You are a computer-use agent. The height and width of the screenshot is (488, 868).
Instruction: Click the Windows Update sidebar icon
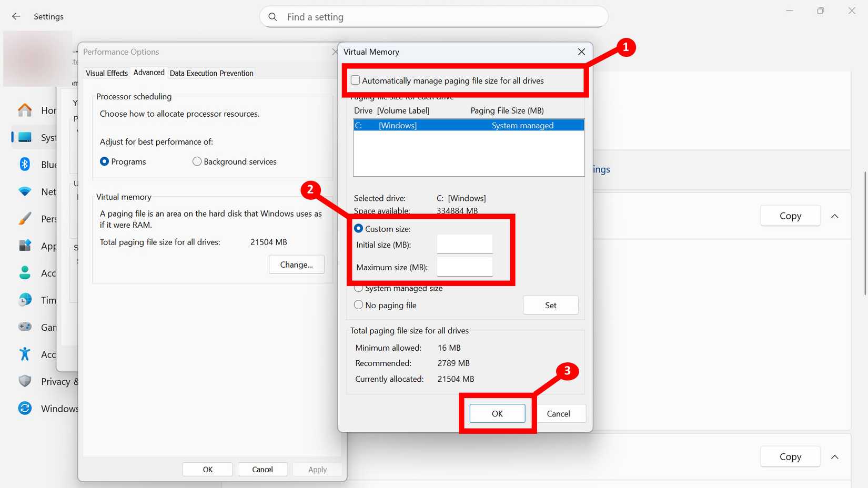pyautogui.click(x=25, y=408)
